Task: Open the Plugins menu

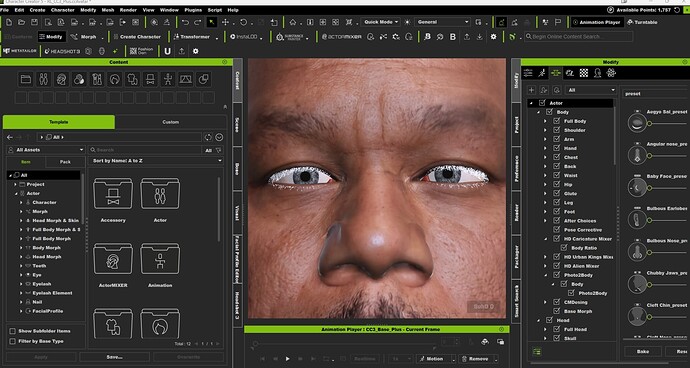Action: pyautogui.click(x=193, y=10)
